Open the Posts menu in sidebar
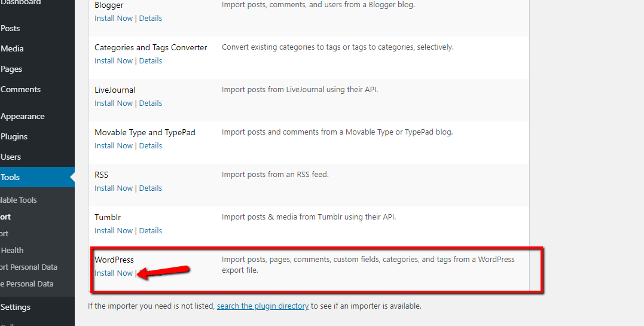Screen dimensions: 644x326 10,28
